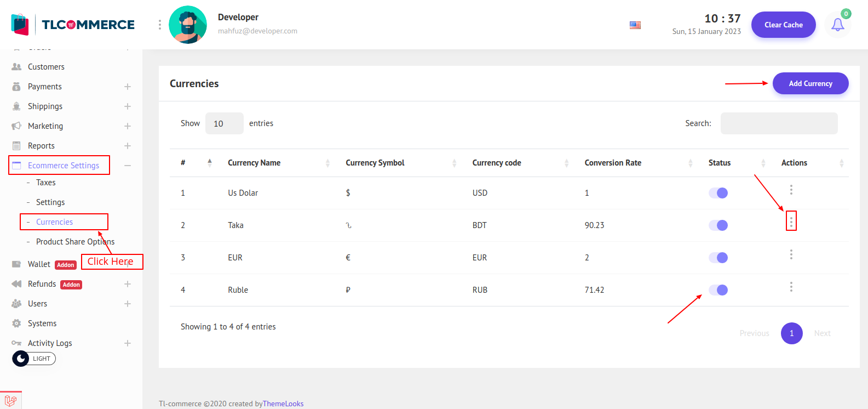This screenshot has height=409, width=868.
Task: Expand the Marketing menu plus icon
Action: click(x=127, y=126)
